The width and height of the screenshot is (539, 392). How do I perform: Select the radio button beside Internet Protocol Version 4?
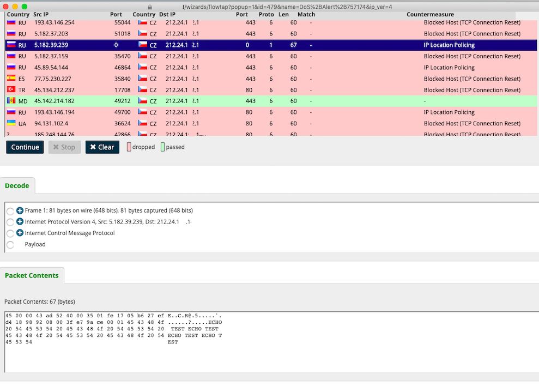point(10,222)
